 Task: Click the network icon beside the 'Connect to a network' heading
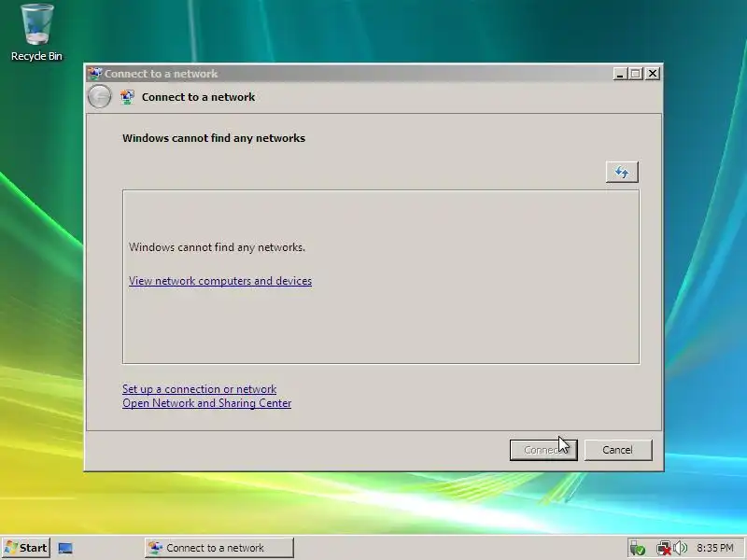(127, 97)
